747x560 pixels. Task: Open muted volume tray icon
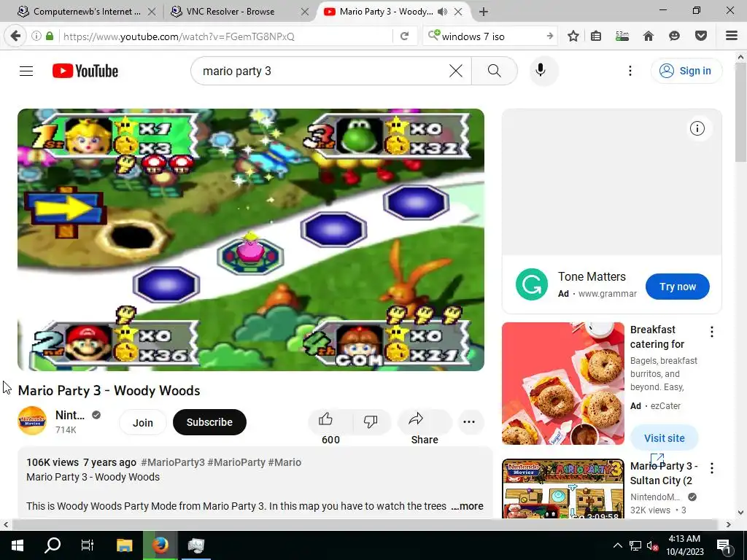pyautogui.click(x=652, y=545)
